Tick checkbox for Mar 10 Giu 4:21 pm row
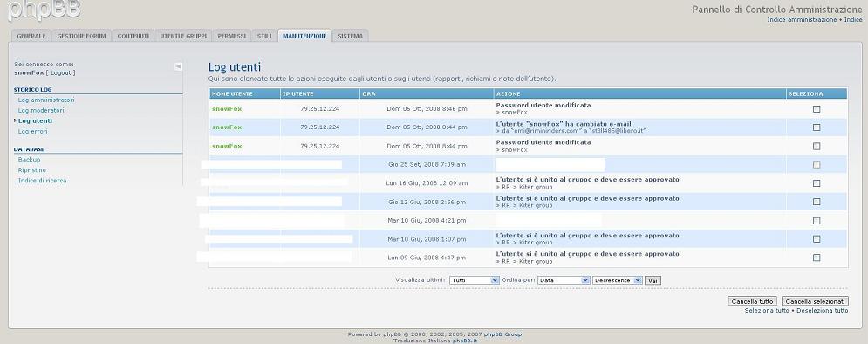Viewport: 868px width, 344px height. point(817,221)
